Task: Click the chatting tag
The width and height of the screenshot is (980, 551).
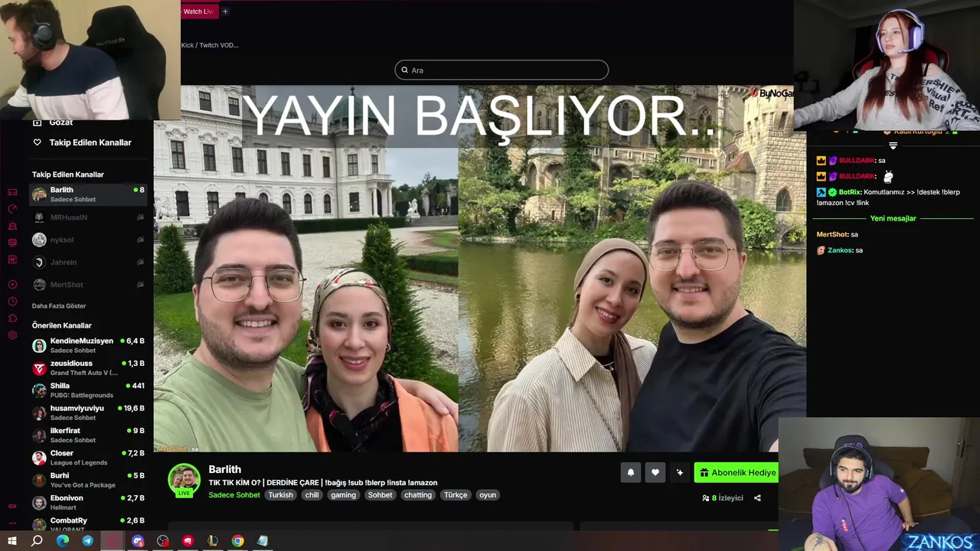Action: click(418, 495)
